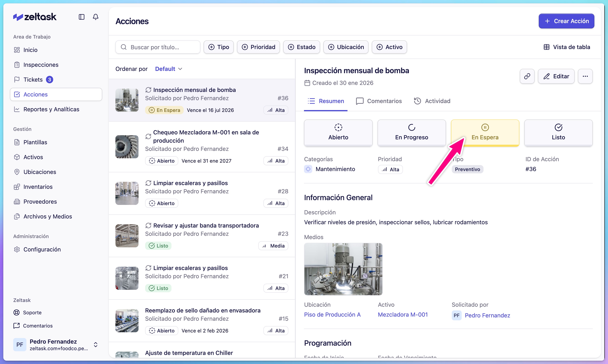The height and width of the screenshot is (364, 608).
Task: Click the Preventivo type badge
Action: click(x=467, y=169)
